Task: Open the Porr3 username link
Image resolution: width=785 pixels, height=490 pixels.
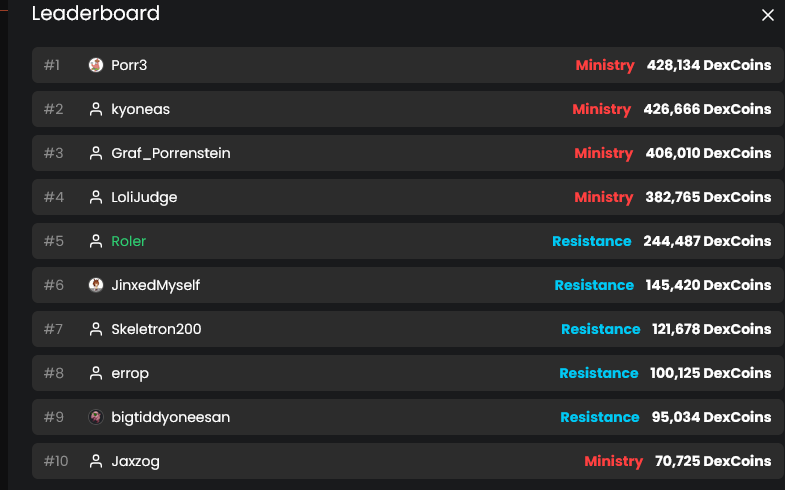Action: coord(129,65)
